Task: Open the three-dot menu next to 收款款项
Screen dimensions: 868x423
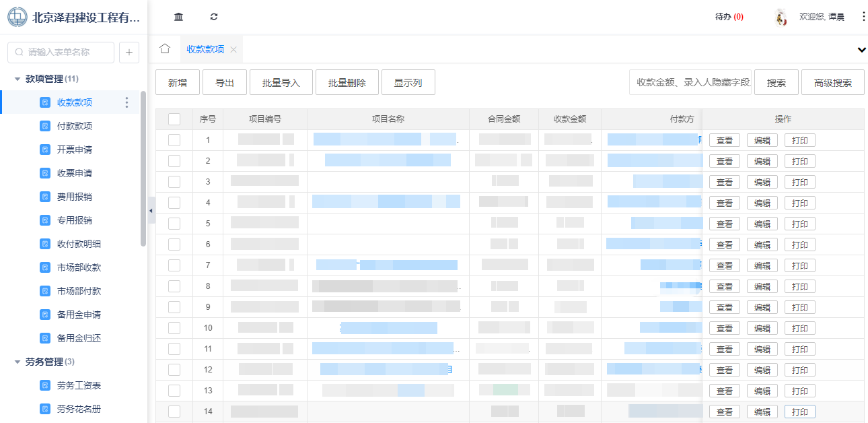Action: coord(126,102)
